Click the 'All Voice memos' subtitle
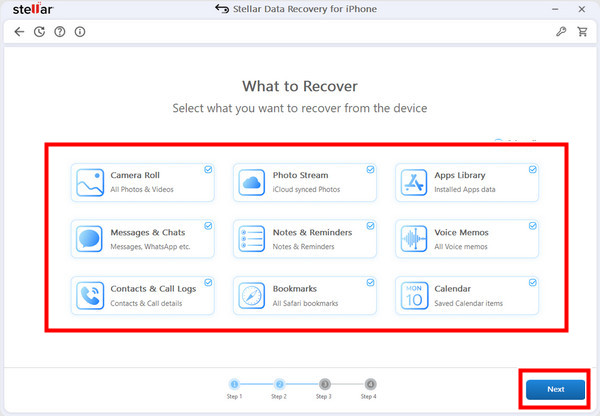 click(461, 247)
